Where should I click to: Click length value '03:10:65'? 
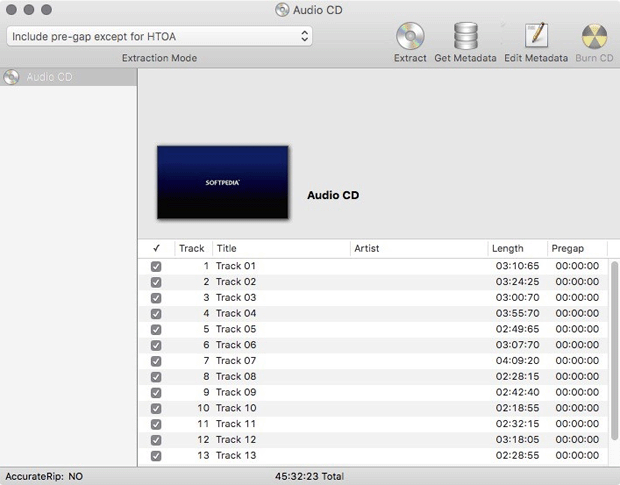(x=518, y=266)
